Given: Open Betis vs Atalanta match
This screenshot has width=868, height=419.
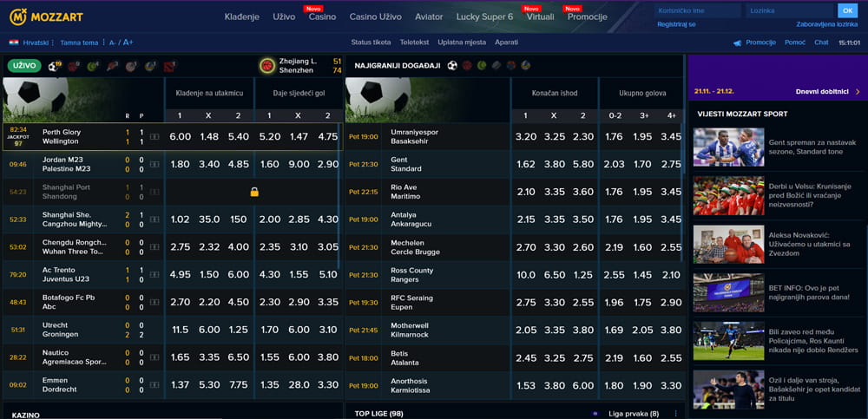Looking at the screenshot, I should [x=404, y=357].
